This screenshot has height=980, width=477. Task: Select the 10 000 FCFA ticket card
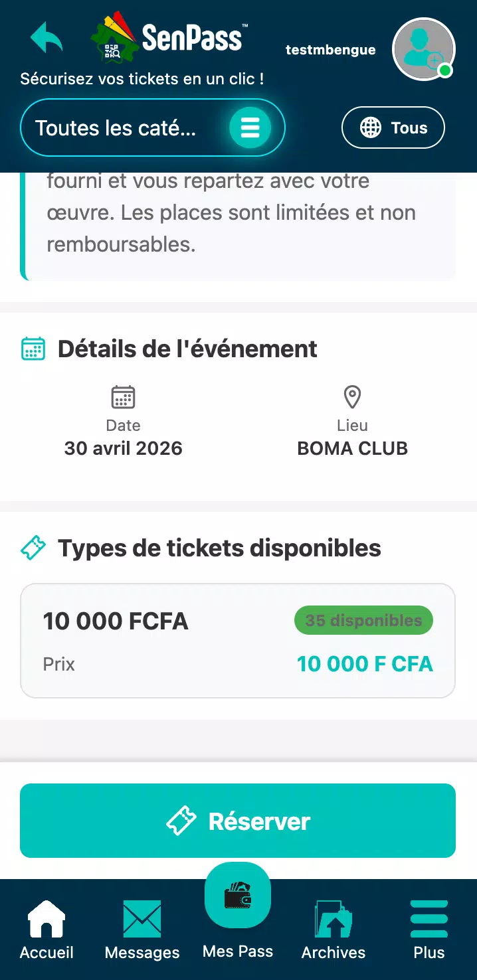[x=238, y=641]
